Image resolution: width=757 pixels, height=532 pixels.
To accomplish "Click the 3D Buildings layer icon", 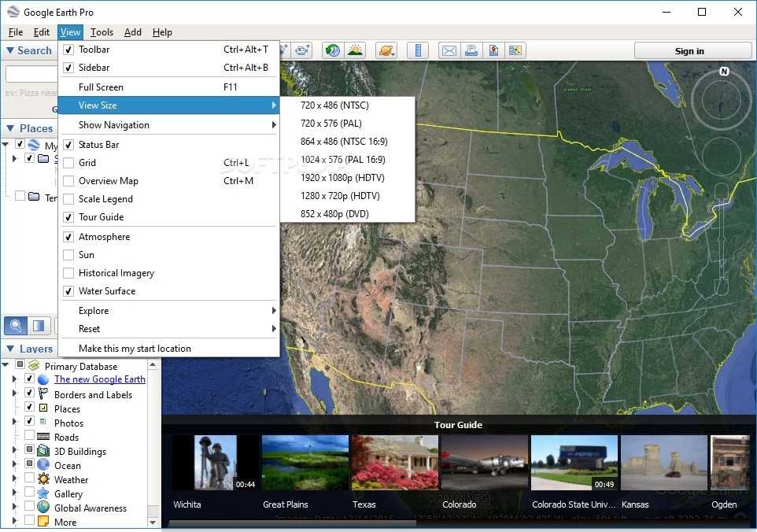I will pos(43,451).
